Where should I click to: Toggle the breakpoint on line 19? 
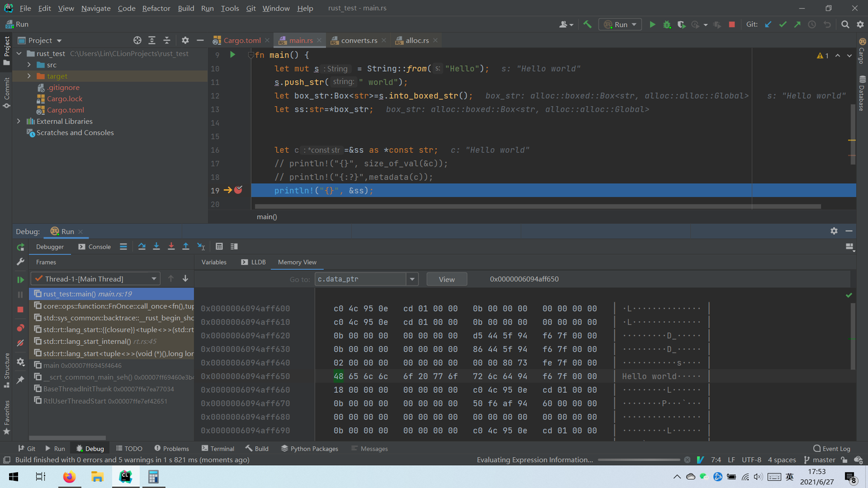point(238,190)
